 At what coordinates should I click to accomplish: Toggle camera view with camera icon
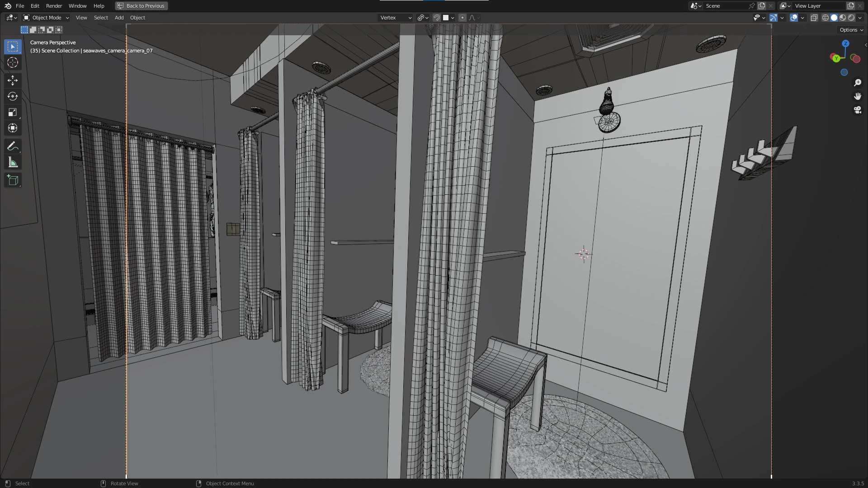point(858,110)
